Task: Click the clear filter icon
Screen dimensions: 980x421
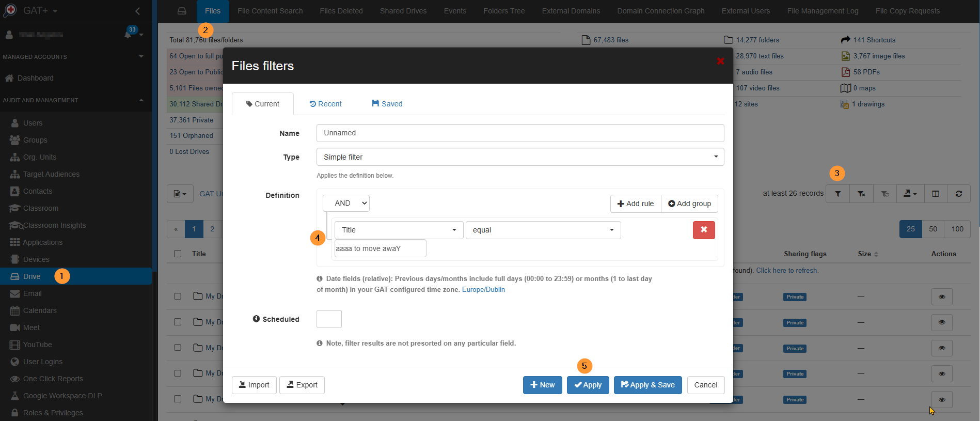Action: 861,194
